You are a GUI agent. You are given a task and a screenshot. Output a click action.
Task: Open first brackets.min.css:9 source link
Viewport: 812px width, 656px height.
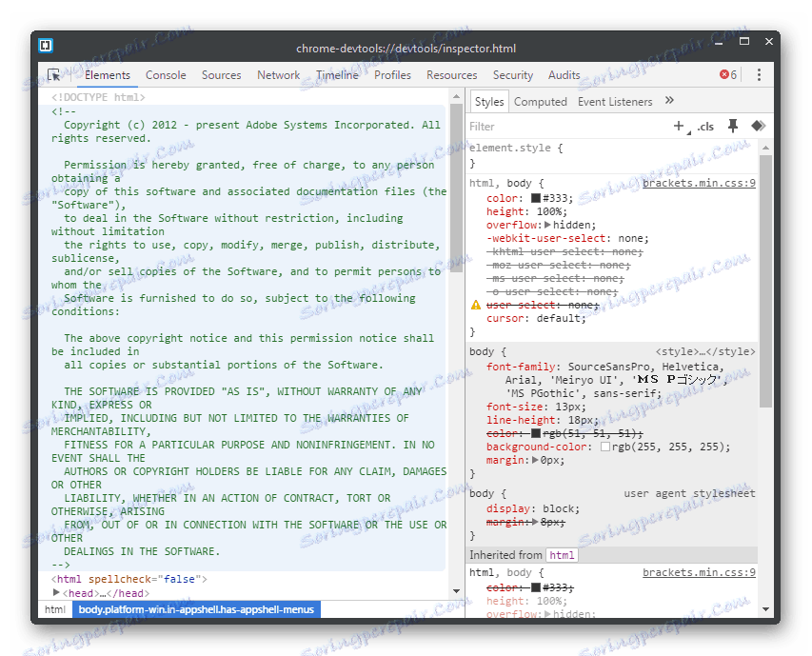tap(699, 183)
